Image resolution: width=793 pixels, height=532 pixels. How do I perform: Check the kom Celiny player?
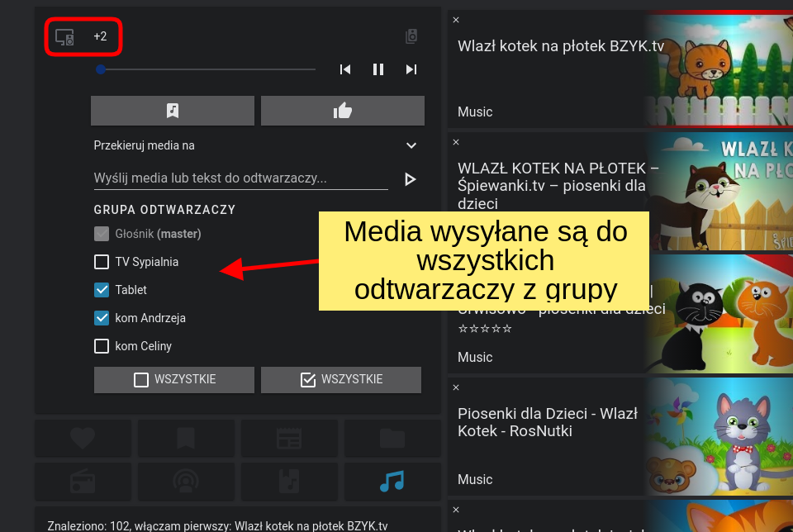[102, 346]
